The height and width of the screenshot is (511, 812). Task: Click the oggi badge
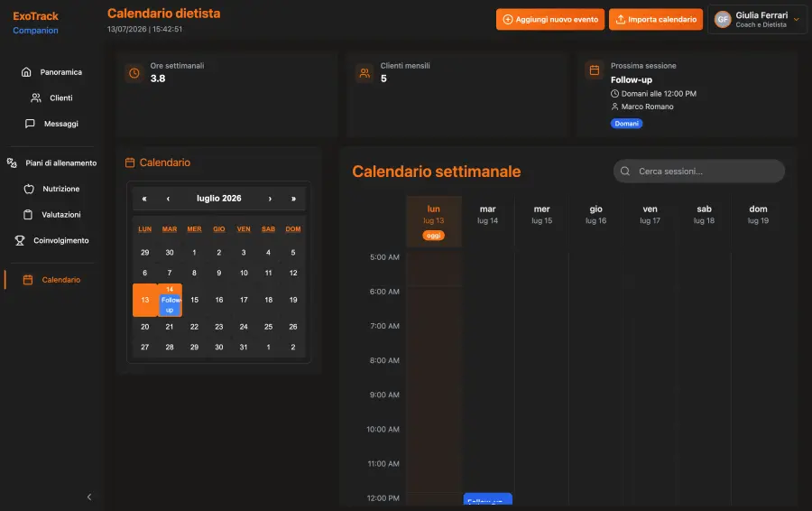click(433, 236)
